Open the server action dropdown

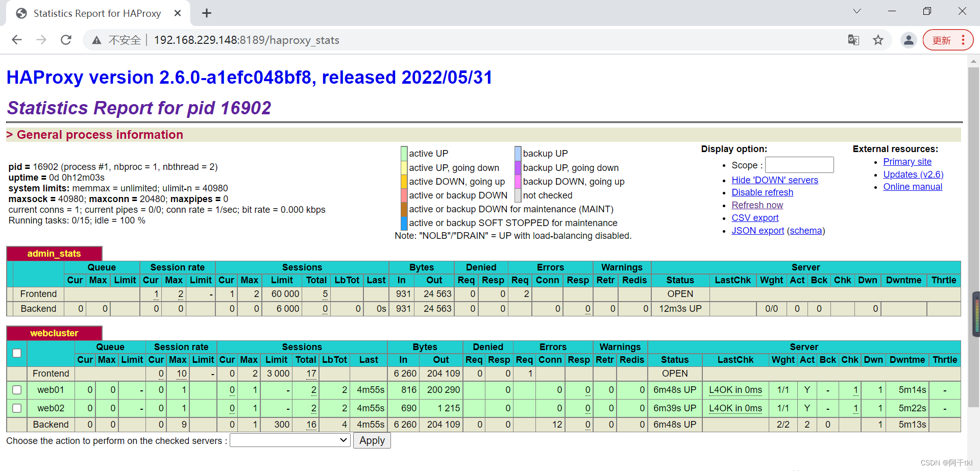[290, 440]
